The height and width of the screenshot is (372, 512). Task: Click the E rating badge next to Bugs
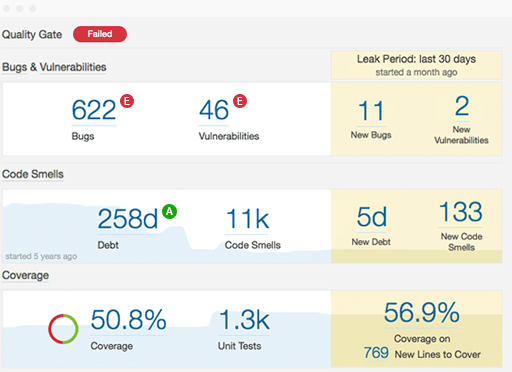coord(127,101)
